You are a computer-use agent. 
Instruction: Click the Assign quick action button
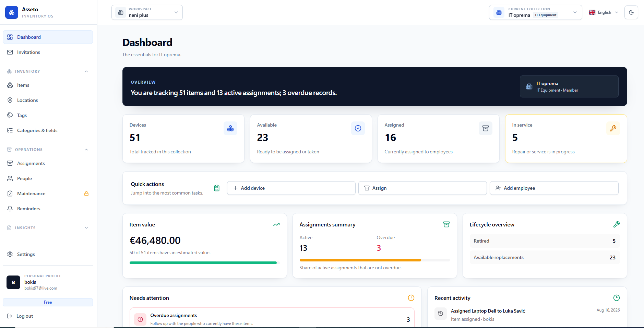pos(422,188)
